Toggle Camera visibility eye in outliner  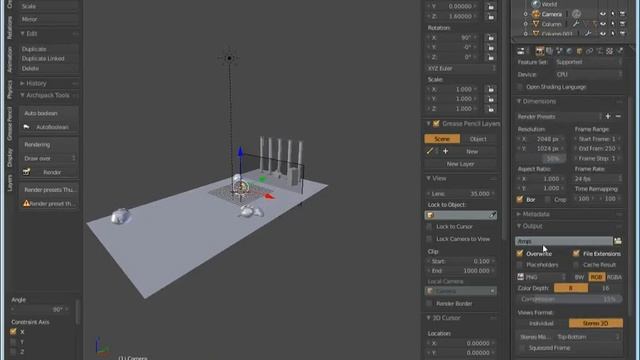coord(602,14)
